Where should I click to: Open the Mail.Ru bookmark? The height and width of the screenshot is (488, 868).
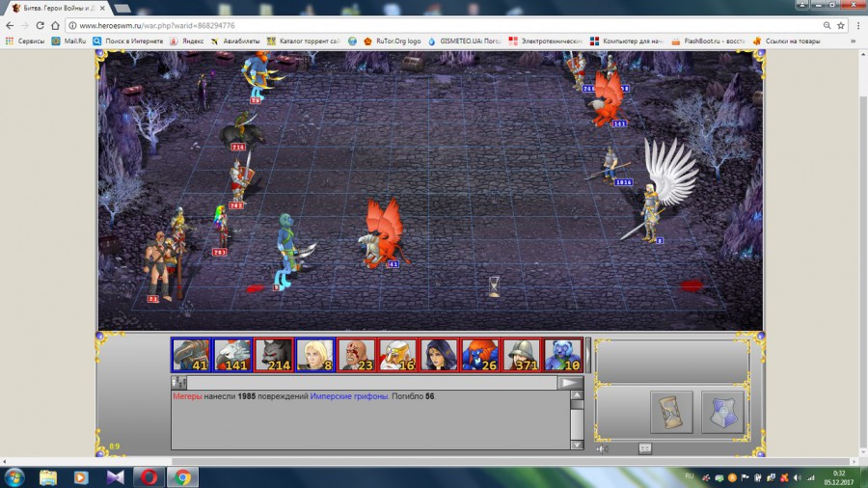coord(68,41)
